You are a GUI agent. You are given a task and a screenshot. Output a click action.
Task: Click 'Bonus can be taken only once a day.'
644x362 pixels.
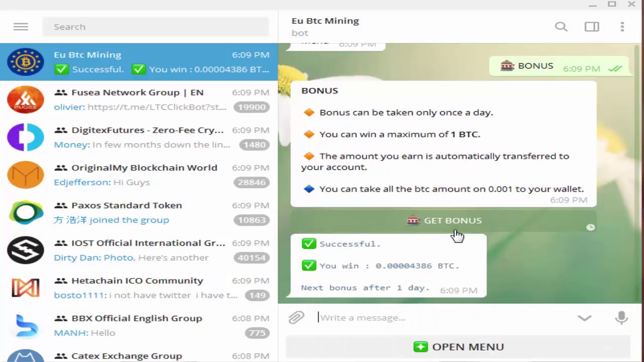pyautogui.click(x=406, y=113)
